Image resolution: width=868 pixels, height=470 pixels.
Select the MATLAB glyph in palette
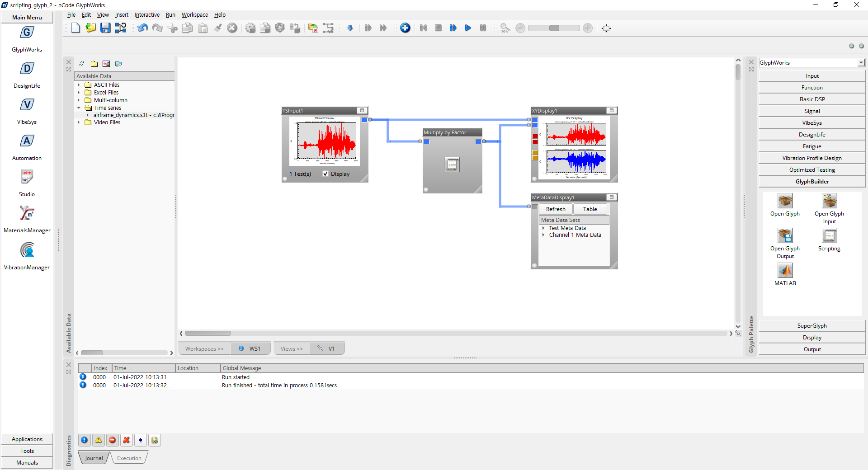point(785,271)
